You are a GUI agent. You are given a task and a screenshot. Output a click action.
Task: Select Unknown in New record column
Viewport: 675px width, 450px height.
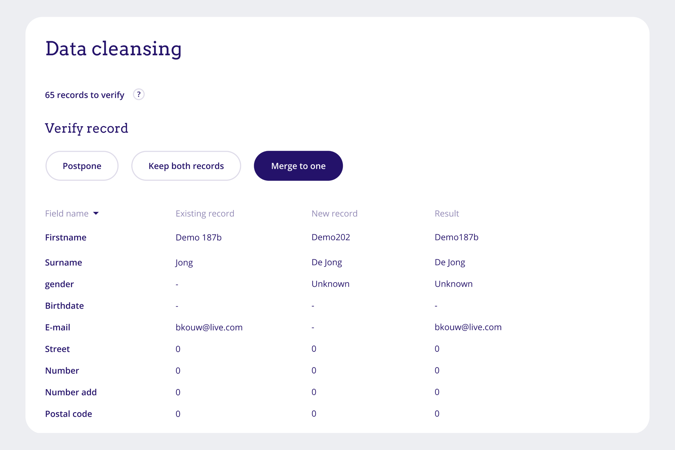(330, 284)
